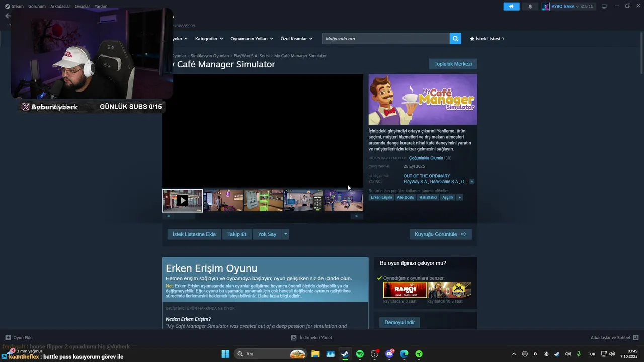Select the Erken Erişim tag
The width and height of the screenshot is (644, 362).
click(x=381, y=197)
